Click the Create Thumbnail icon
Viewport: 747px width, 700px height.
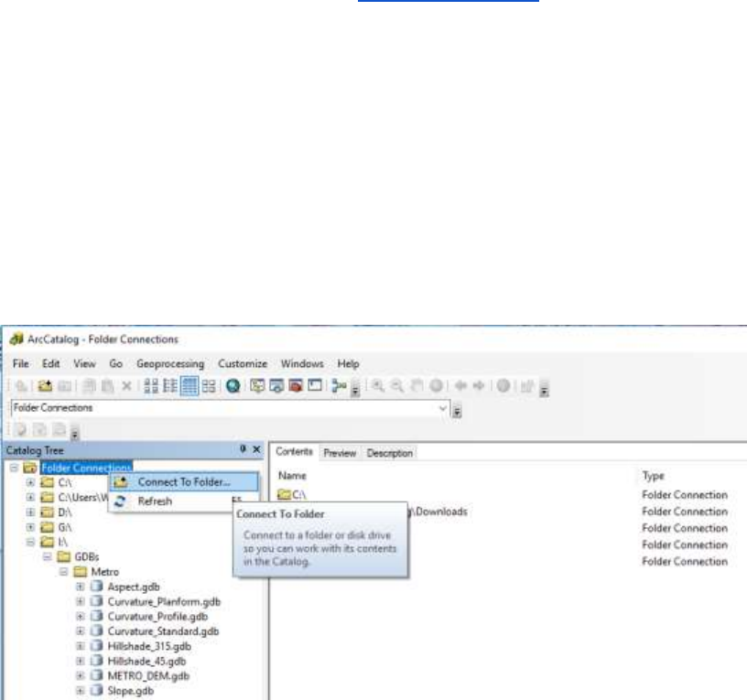click(x=527, y=386)
